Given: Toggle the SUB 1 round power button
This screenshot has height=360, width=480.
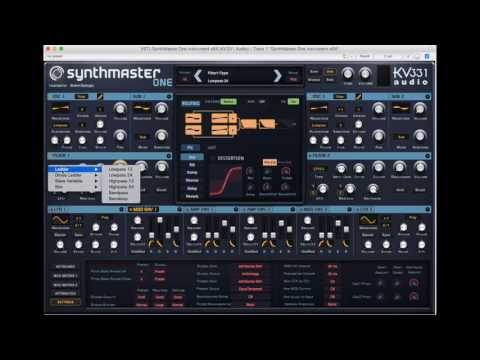Looking at the screenshot, I should 169,97.
